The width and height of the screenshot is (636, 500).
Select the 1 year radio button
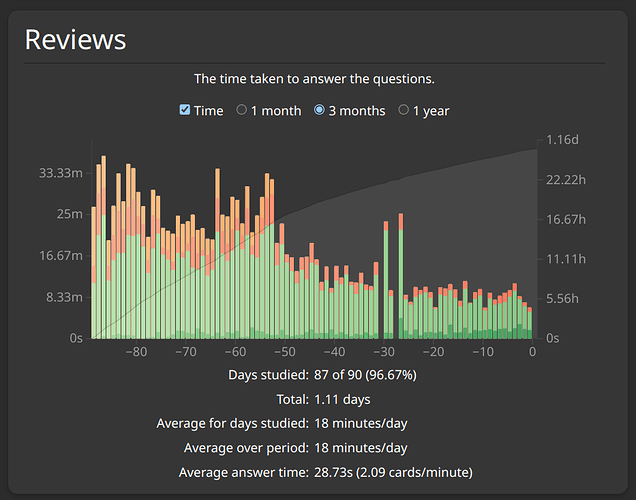(x=403, y=110)
